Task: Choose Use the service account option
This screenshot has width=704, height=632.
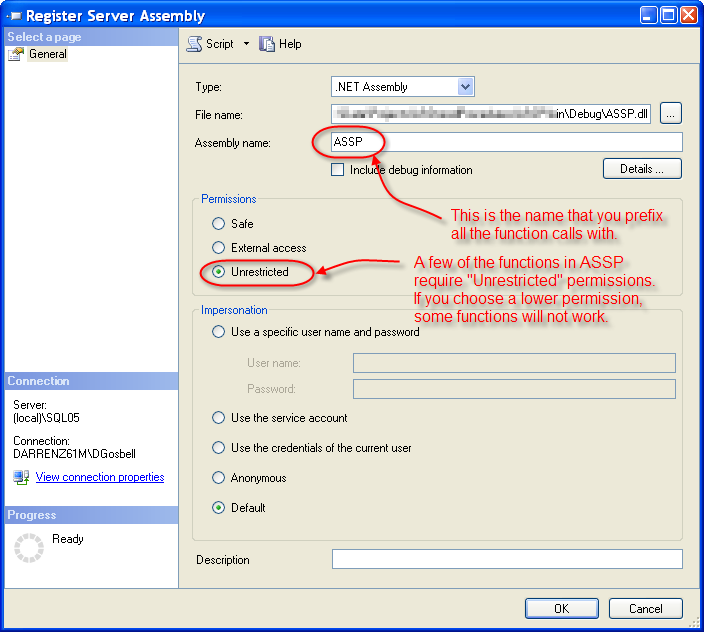Action: point(219,418)
